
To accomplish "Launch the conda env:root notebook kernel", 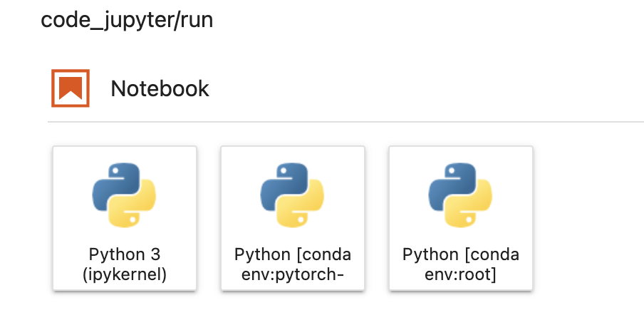I will [461, 217].
